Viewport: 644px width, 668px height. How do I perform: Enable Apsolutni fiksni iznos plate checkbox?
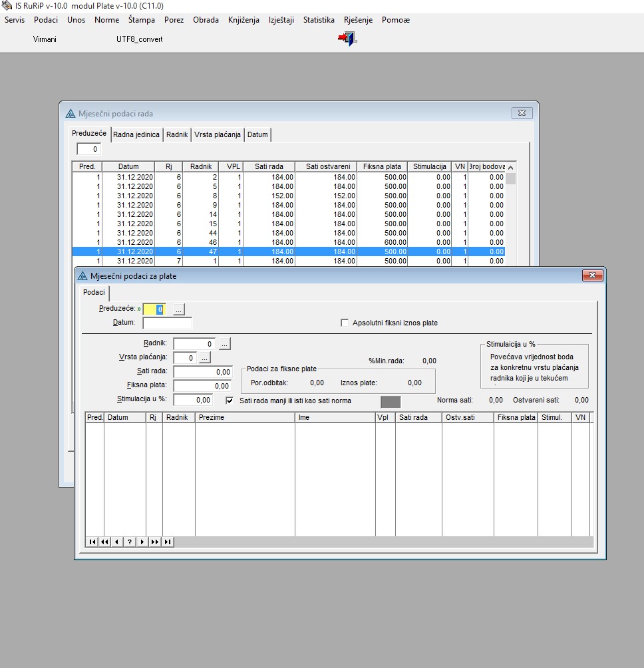pyautogui.click(x=345, y=323)
